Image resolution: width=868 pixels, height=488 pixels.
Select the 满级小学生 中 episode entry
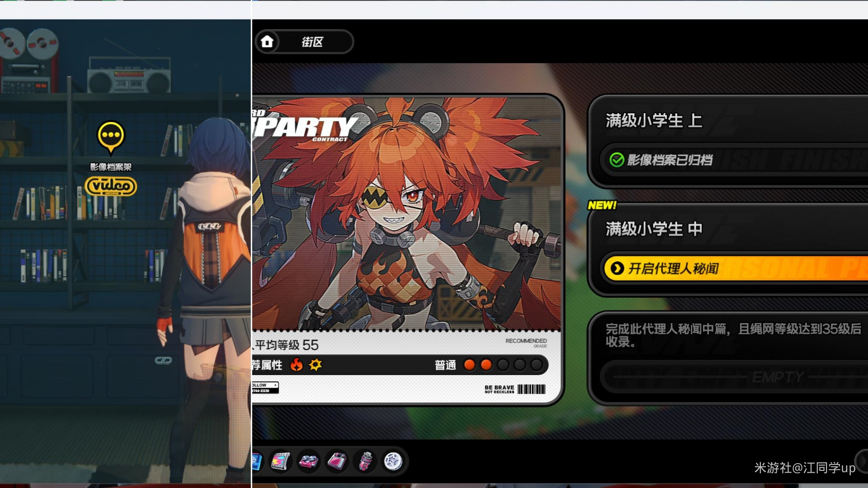(x=654, y=229)
